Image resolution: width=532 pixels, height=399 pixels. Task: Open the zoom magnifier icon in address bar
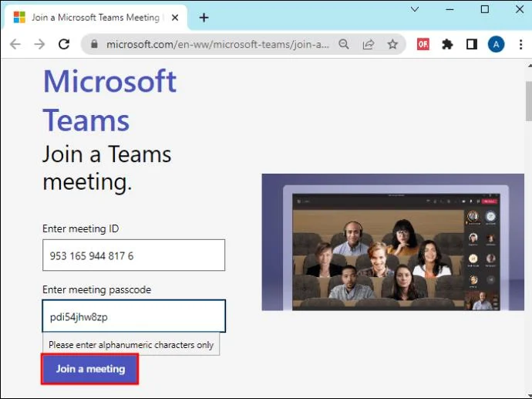pyautogui.click(x=344, y=44)
